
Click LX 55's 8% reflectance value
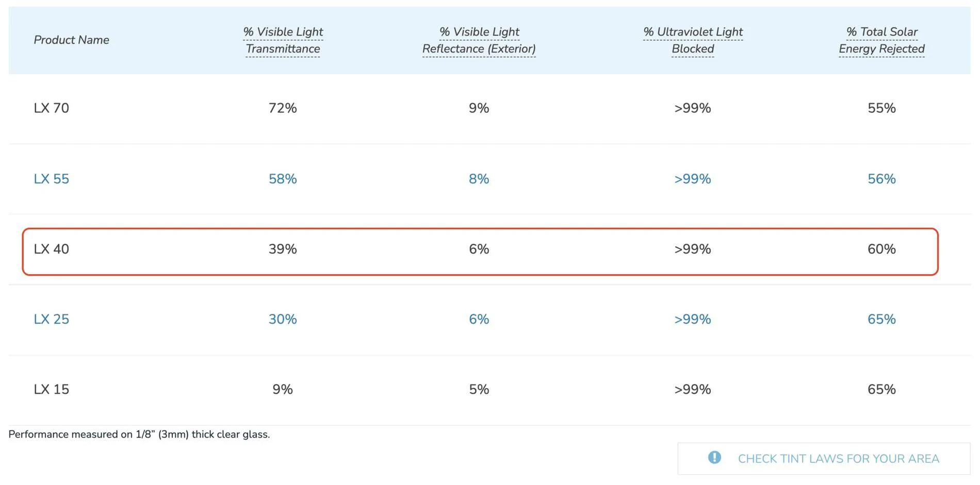(x=479, y=179)
